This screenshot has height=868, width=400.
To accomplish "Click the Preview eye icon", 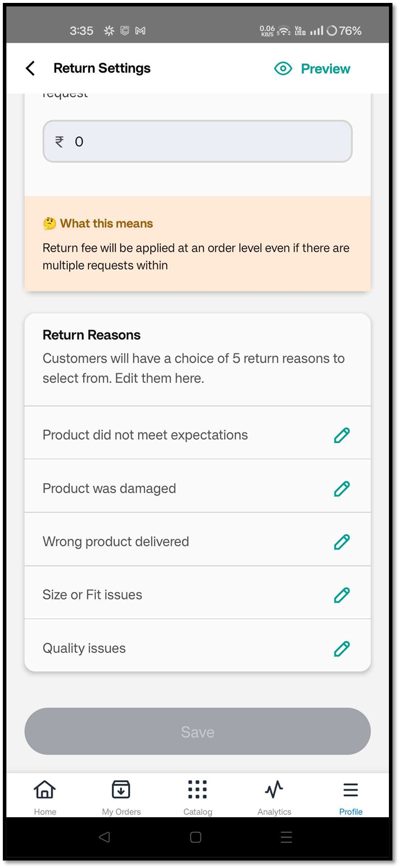I will point(283,68).
